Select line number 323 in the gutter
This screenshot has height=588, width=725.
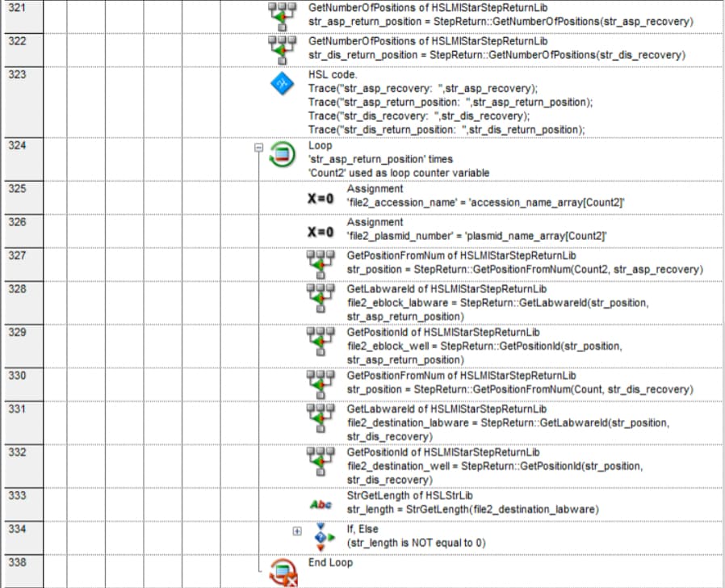coord(23,103)
